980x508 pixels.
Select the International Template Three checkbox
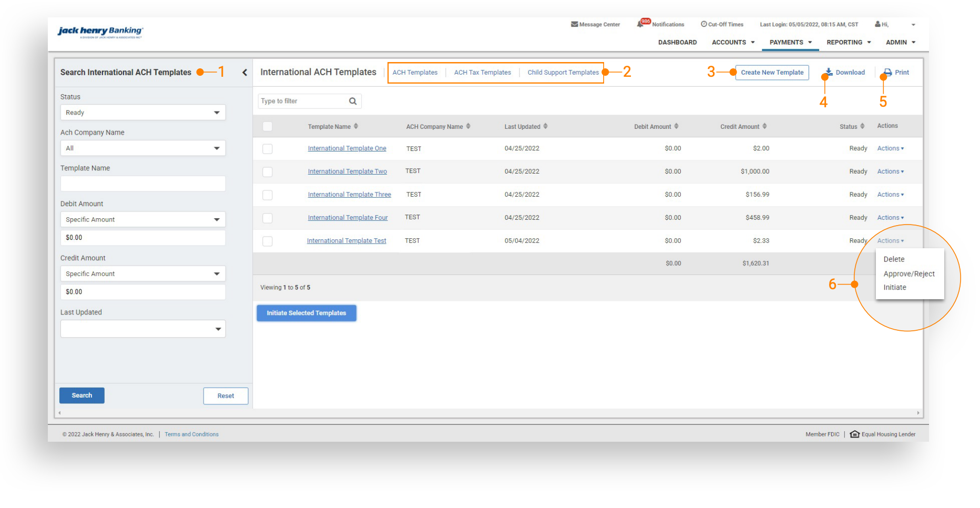point(268,195)
